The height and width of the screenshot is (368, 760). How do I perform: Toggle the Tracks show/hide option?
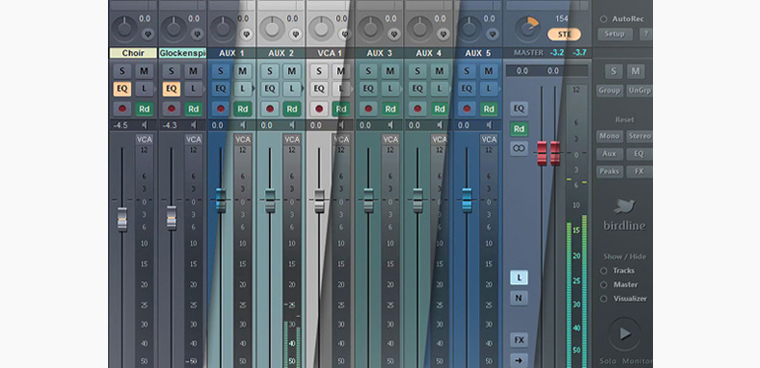(x=603, y=271)
